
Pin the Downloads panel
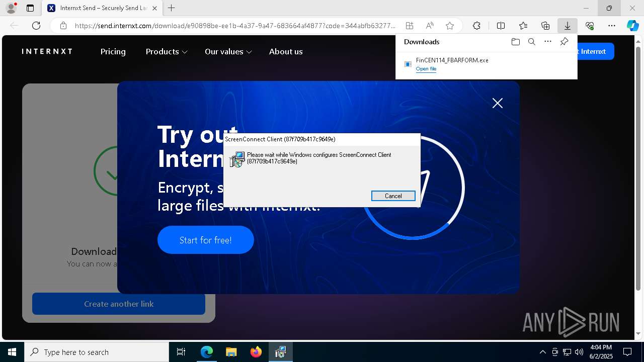point(564,42)
